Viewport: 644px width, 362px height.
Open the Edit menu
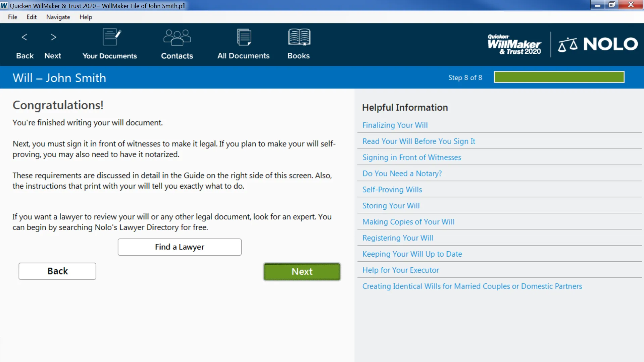[x=32, y=17]
